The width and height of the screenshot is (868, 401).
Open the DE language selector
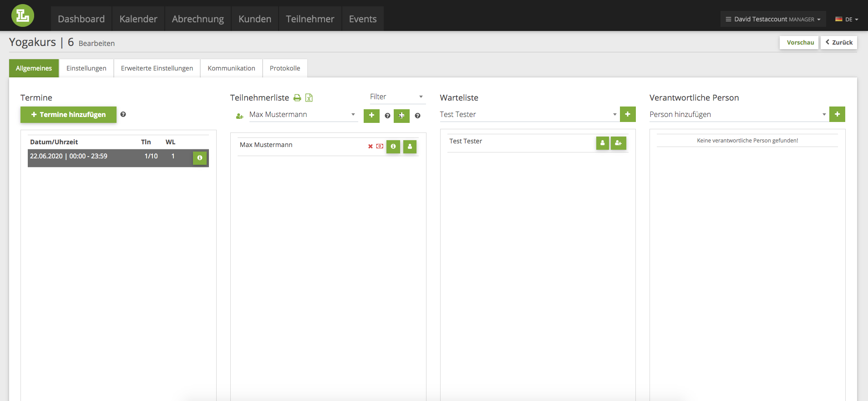click(847, 19)
